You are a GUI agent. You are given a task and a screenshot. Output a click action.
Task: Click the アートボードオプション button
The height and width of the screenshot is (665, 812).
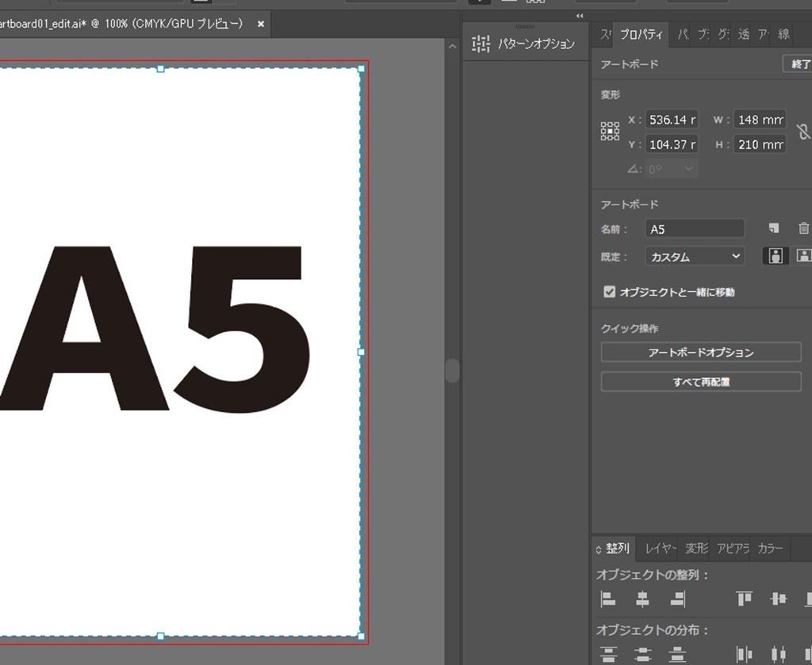coord(701,352)
